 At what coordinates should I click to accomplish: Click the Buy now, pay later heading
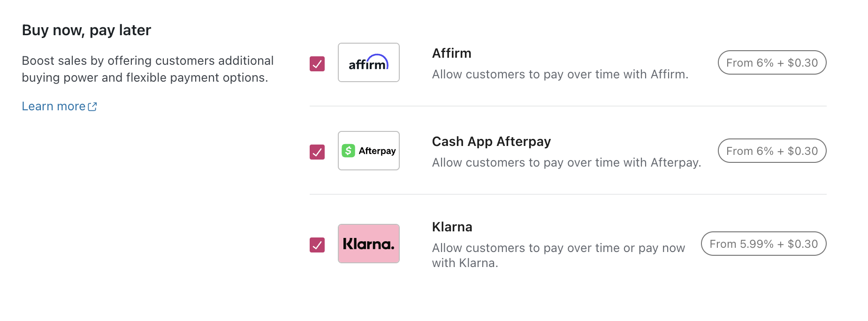pos(86,30)
